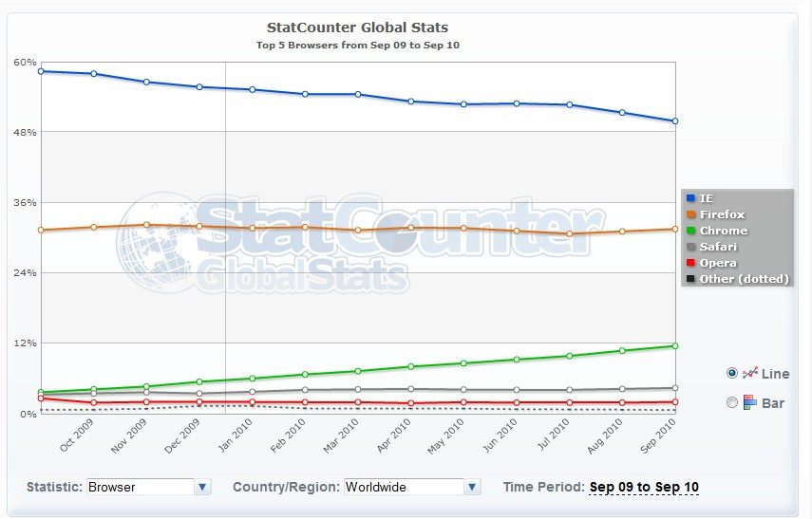Click the gray Safari legend swatch
The width and height of the screenshot is (812, 519).
(x=691, y=247)
